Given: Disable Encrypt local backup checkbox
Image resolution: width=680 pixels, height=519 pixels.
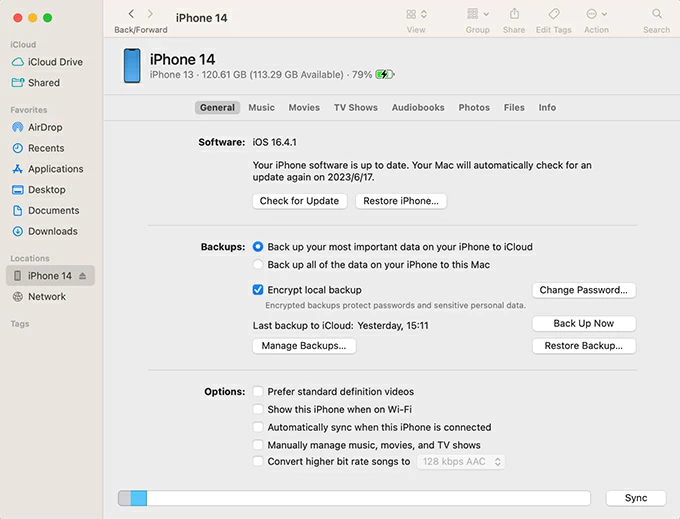Looking at the screenshot, I should click(x=259, y=290).
